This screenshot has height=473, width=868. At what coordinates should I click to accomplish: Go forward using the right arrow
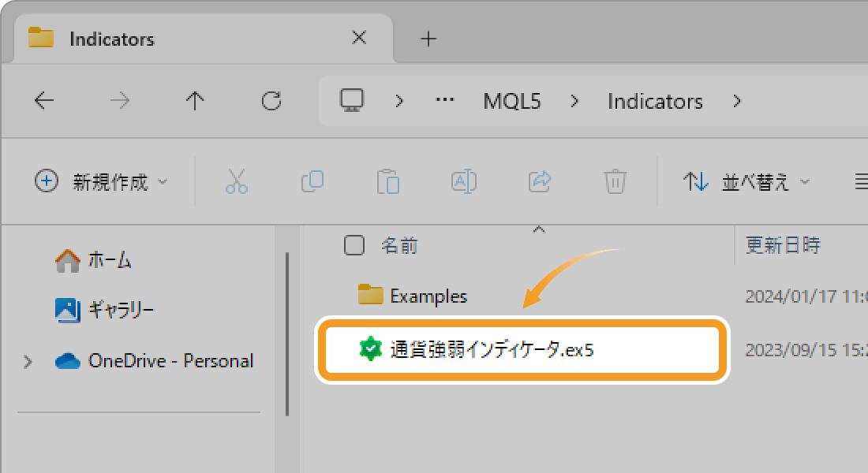pyautogui.click(x=120, y=101)
